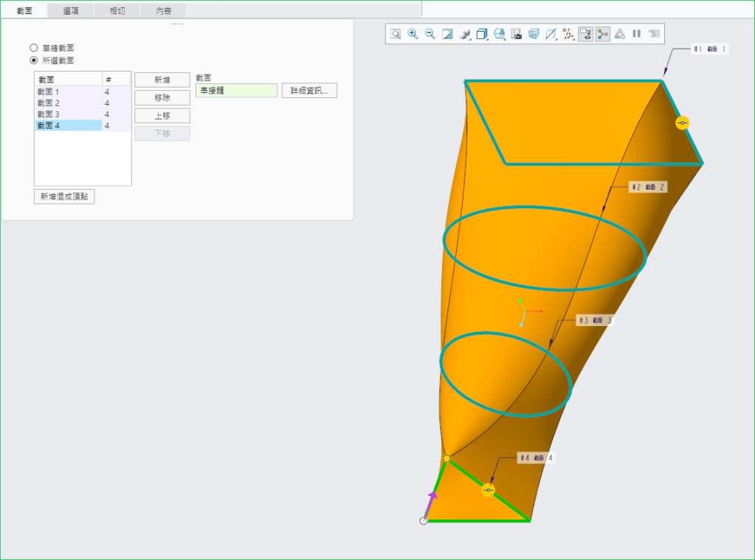The image size is (755, 560).
Task: Switch to the 選項 tab
Action: click(x=71, y=11)
